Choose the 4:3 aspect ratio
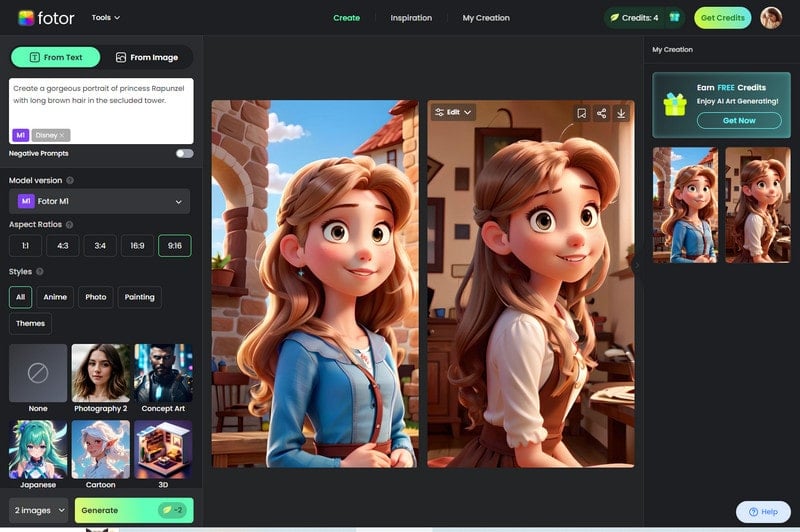Viewport: 800px width, 532px height. pos(63,245)
